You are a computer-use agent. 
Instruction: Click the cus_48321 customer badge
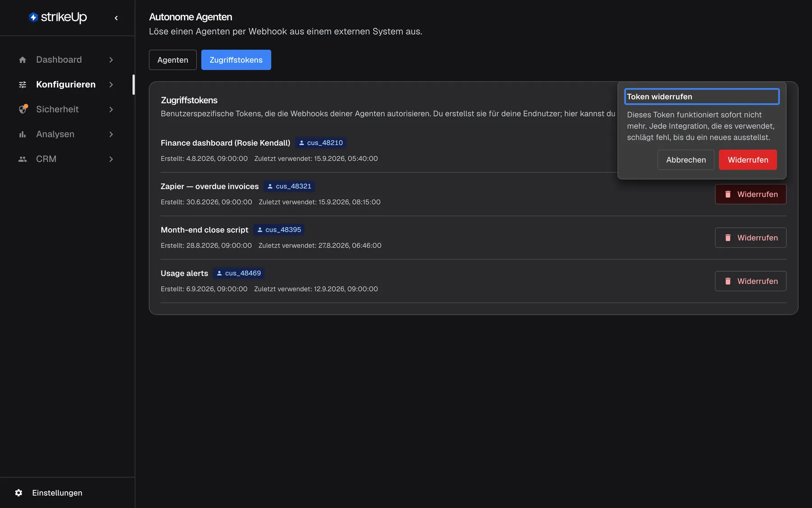289,186
